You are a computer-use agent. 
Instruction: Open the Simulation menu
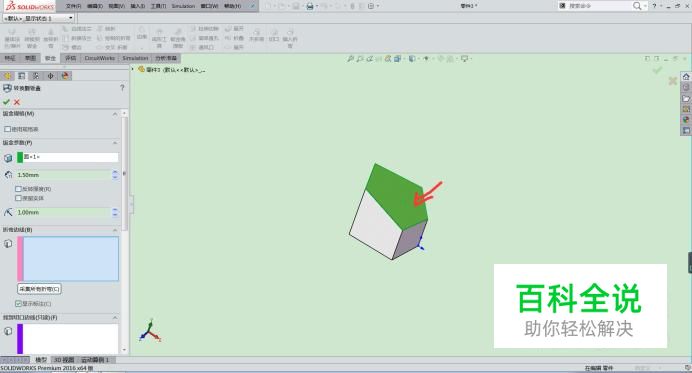[183, 6]
